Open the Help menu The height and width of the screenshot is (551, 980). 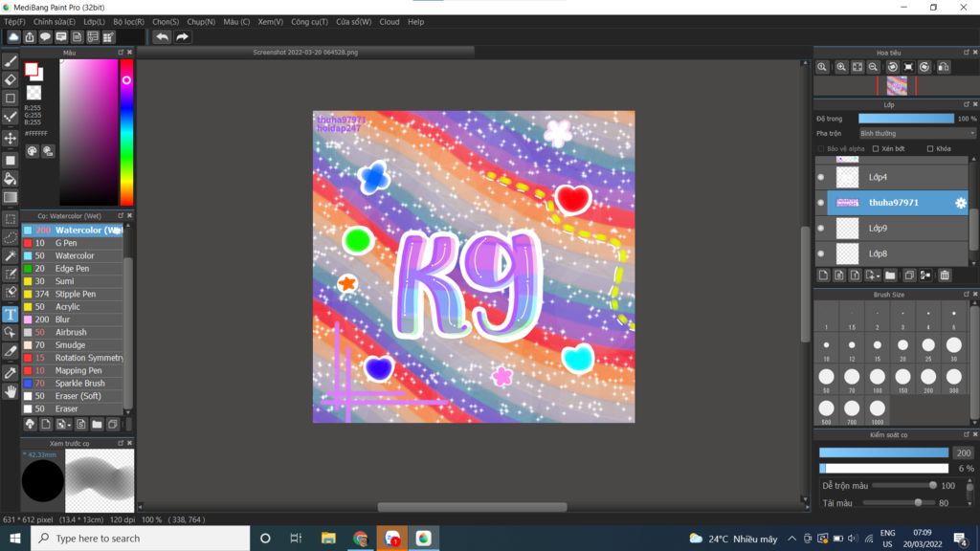click(415, 22)
